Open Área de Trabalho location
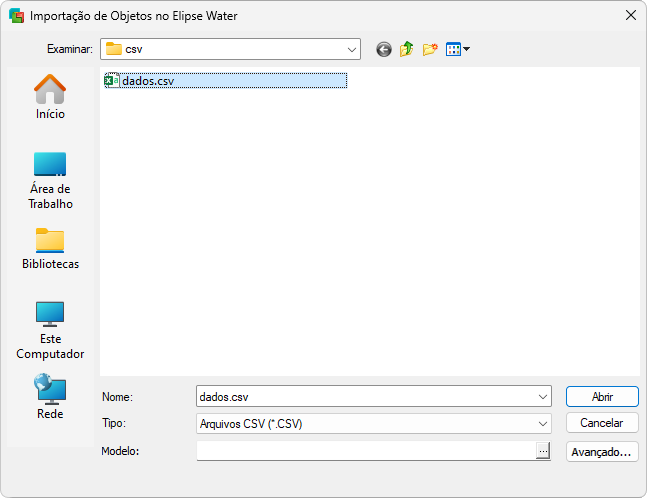The image size is (647, 498). [50, 180]
